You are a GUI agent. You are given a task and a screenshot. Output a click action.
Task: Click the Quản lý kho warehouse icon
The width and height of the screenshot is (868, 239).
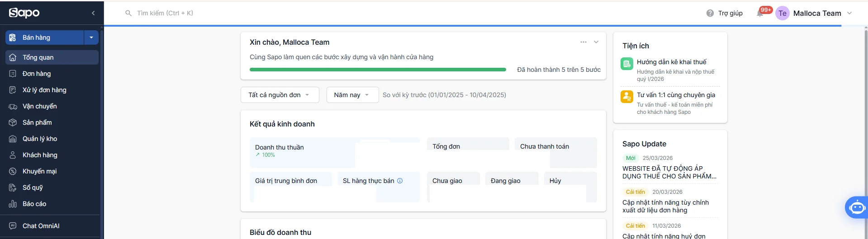pos(13,139)
